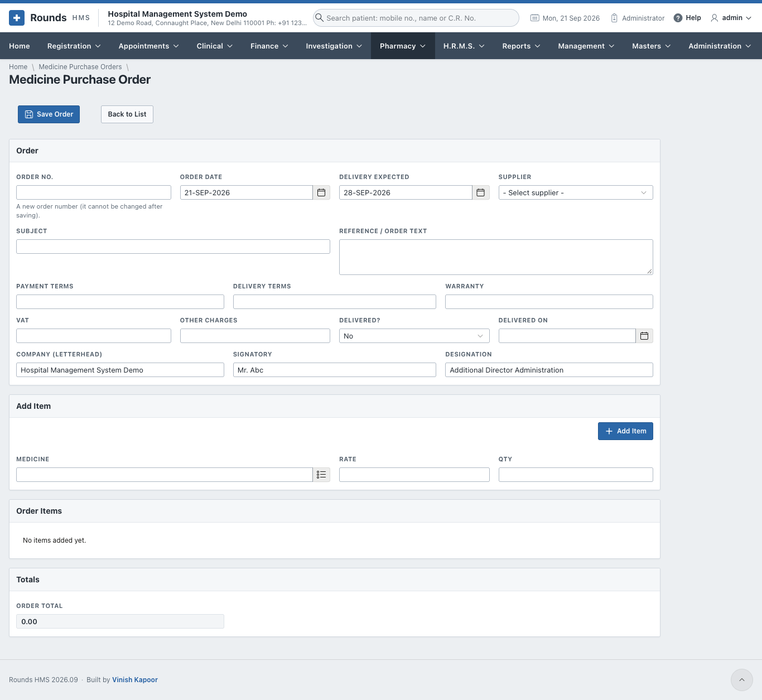Open the medicine list lookup icon

[321, 475]
